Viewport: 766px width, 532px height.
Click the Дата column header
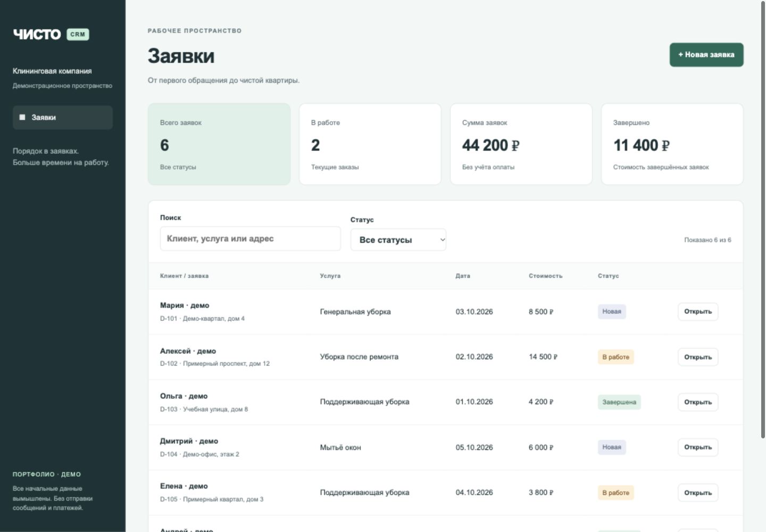(463, 276)
